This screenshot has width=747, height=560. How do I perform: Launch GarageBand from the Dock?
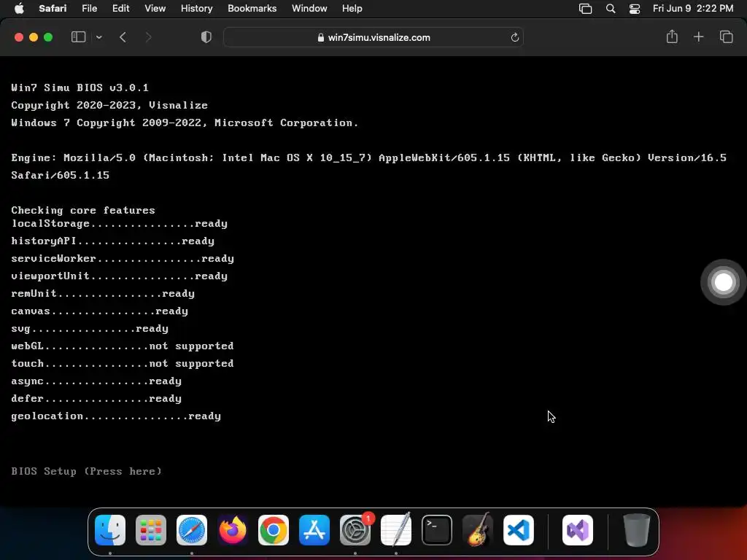(x=478, y=530)
